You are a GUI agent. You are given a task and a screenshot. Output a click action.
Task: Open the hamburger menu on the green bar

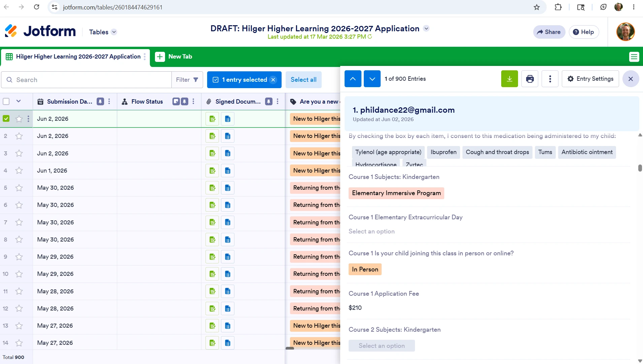coord(634,57)
